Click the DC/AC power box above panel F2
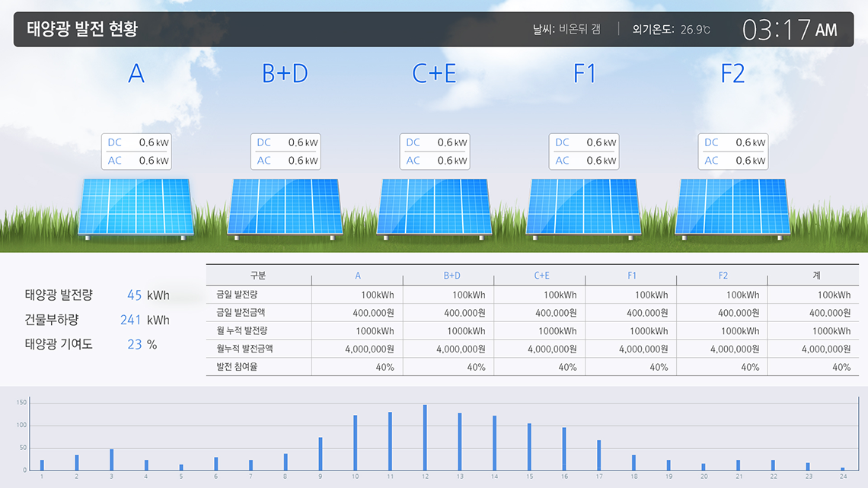 (732, 151)
